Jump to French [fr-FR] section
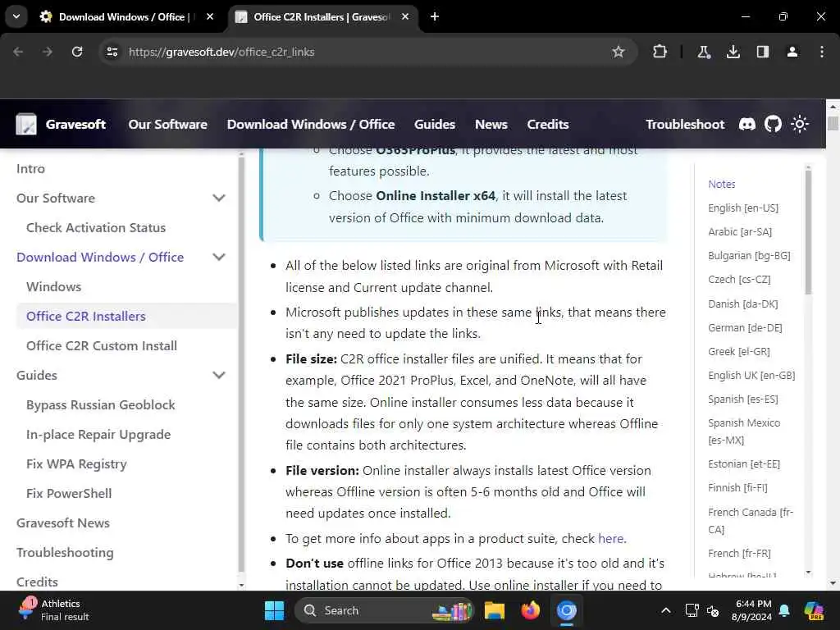 pos(739,553)
